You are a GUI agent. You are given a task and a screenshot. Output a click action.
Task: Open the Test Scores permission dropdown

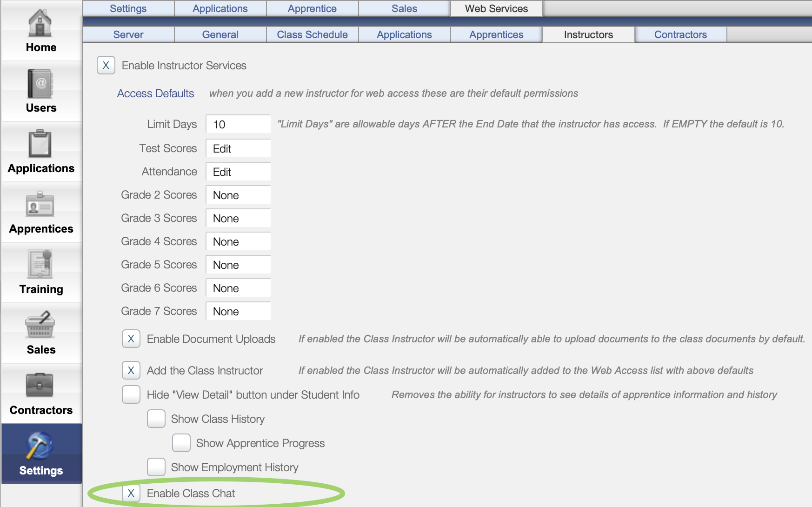(x=238, y=148)
